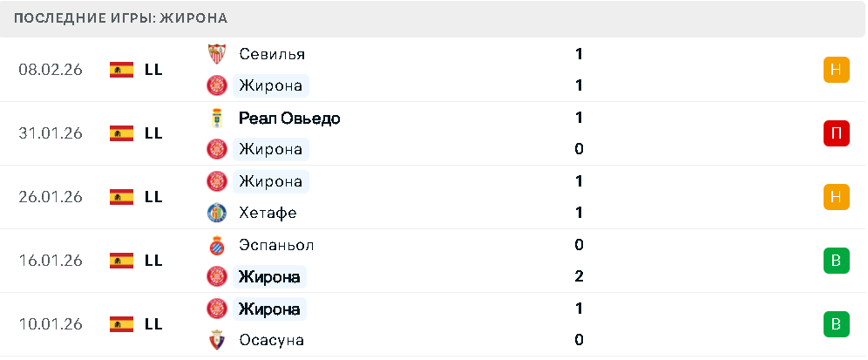868x360 pixels.
Task: Click the Последние игры: Жирона header
Action: click(x=121, y=18)
